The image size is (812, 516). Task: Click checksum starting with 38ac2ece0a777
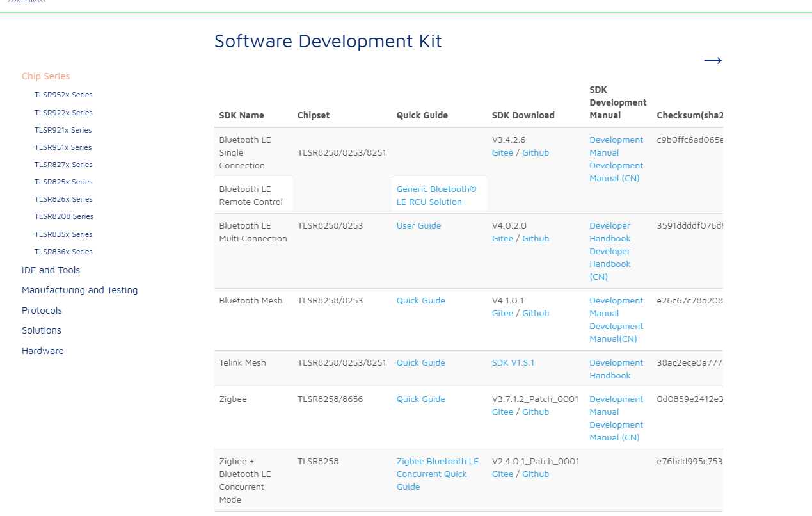click(x=690, y=362)
